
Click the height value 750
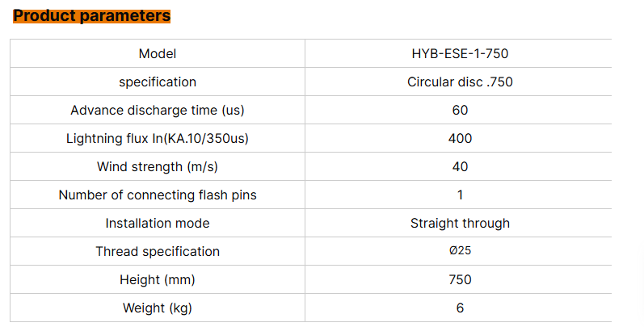click(x=460, y=280)
